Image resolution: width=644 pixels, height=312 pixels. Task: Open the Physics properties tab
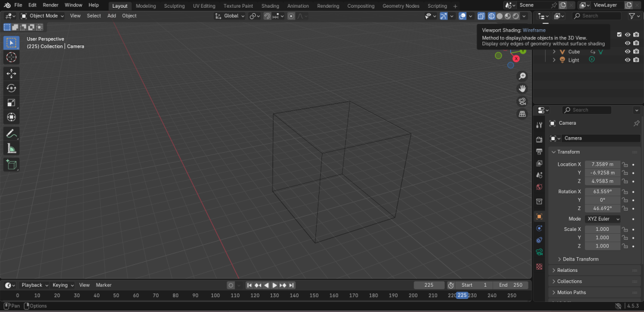coord(539,228)
